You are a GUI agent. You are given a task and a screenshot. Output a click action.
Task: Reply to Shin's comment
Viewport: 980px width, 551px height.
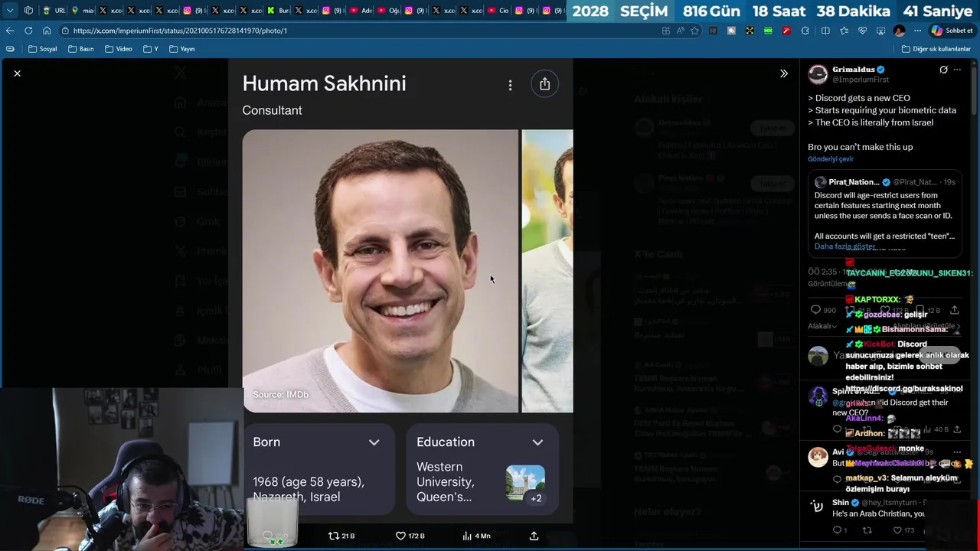[x=839, y=530]
